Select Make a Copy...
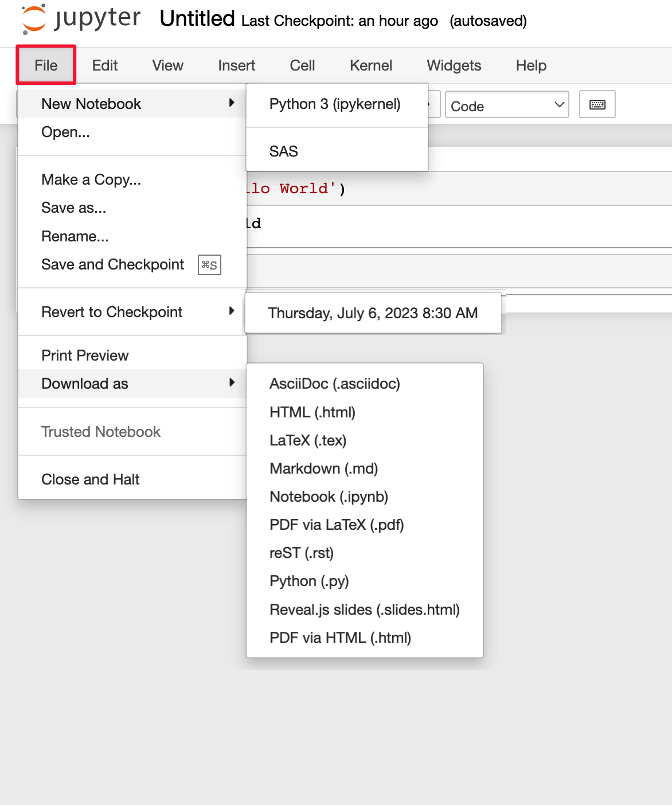 (132, 179)
